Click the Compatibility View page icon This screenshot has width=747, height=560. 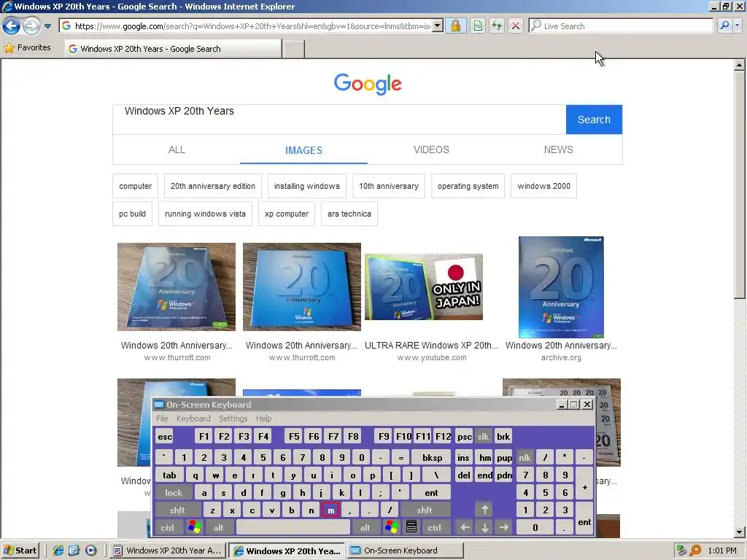point(477,26)
